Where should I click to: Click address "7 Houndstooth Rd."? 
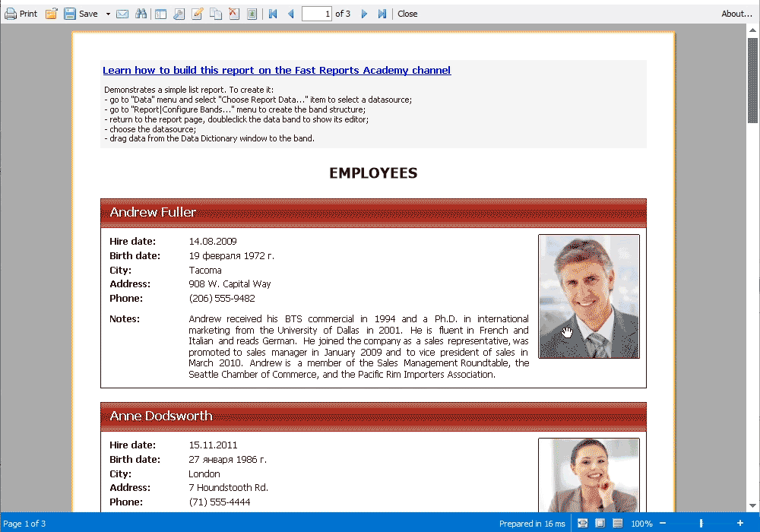[228, 487]
